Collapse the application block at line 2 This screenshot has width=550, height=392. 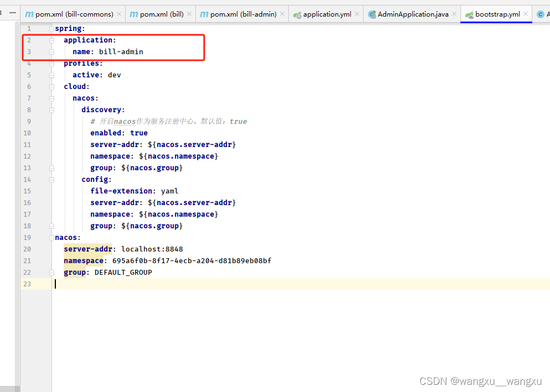point(51,40)
